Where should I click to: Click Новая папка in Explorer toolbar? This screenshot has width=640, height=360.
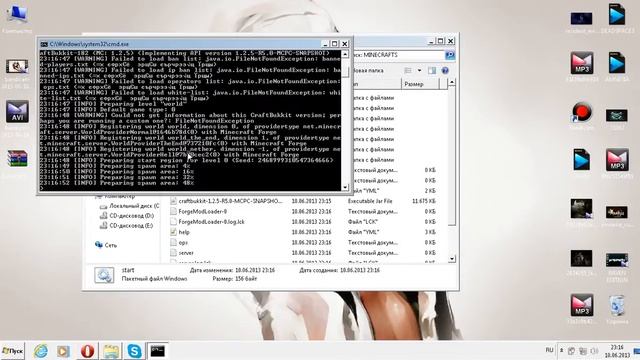point(368,71)
